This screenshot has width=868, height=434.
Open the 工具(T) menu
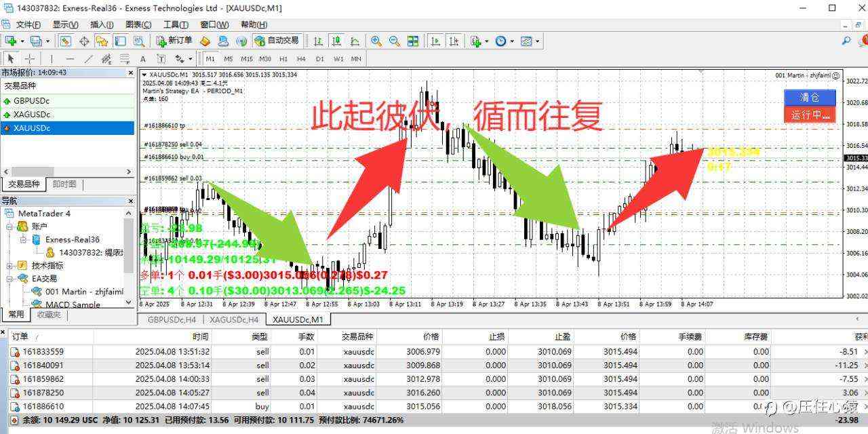point(176,24)
